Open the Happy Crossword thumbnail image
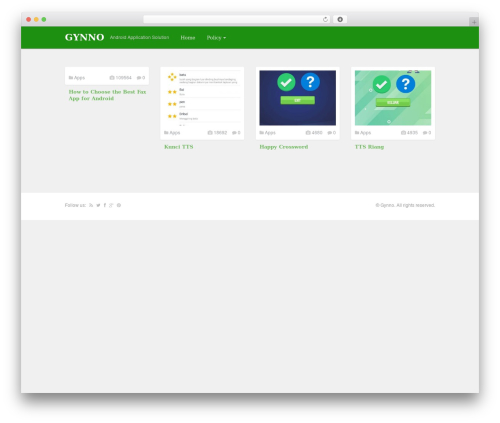 [x=298, y=98]
